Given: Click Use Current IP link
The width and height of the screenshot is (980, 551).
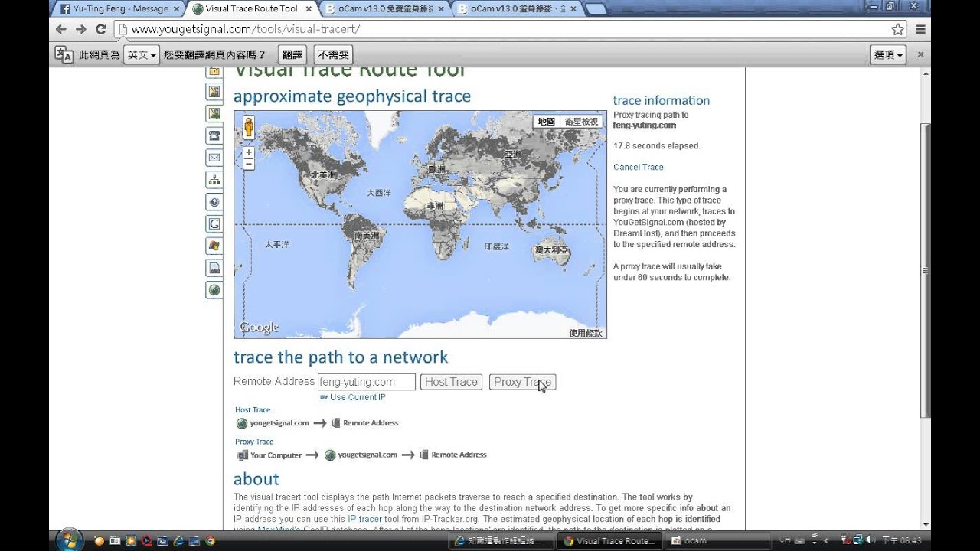Looking at the screenshot, I should coord(358,397).
